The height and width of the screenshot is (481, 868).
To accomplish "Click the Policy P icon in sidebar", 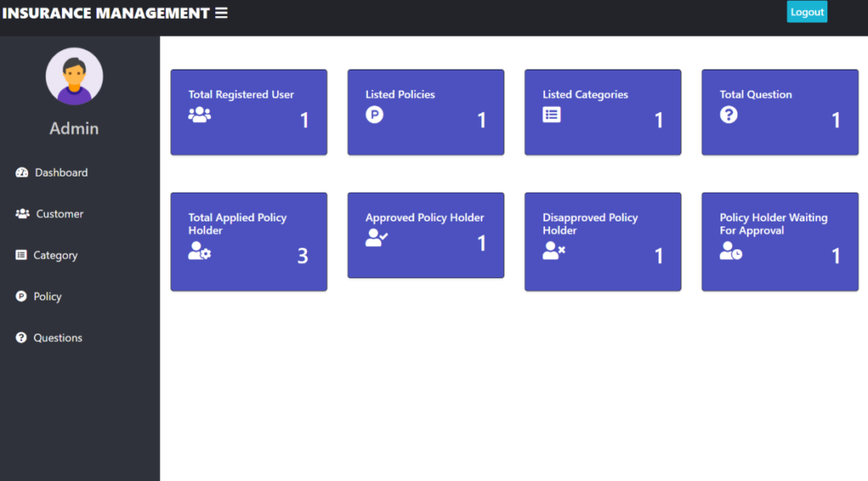I will 21,296.
